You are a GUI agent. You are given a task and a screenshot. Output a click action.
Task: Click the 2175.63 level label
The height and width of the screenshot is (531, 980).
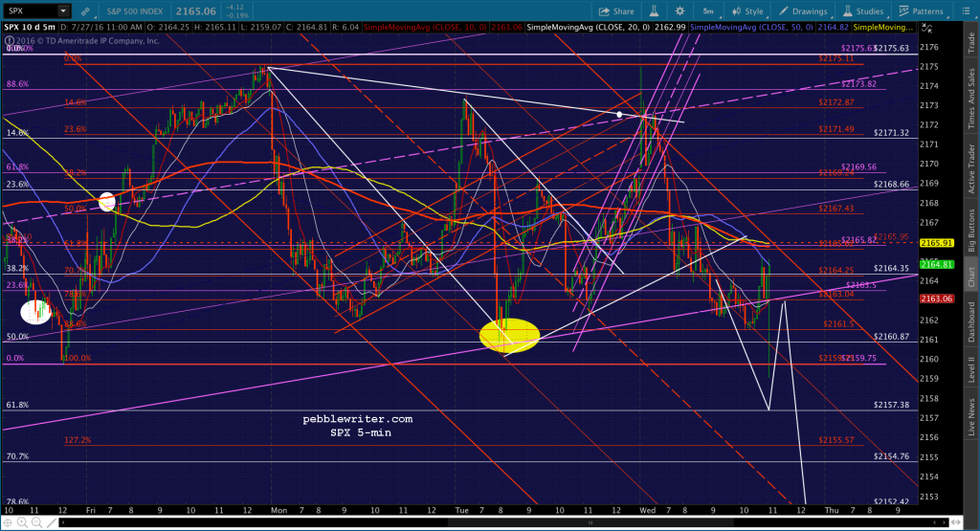tap(891, 48)
